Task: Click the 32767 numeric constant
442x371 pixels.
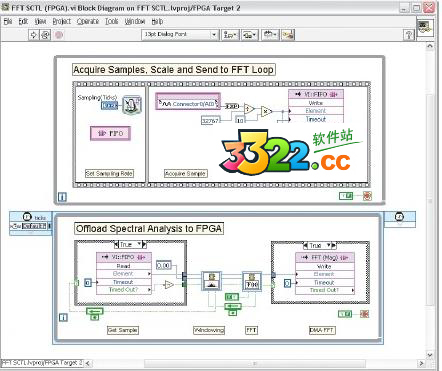Action: pos(210,120)
